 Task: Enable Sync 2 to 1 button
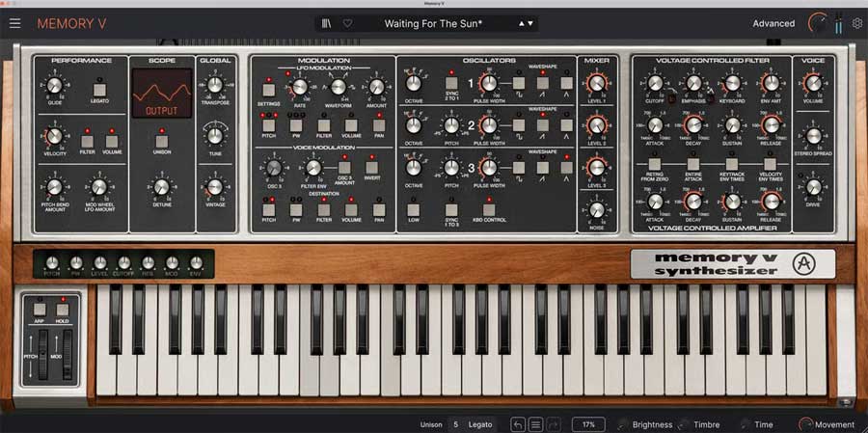(x=451, y=83)
